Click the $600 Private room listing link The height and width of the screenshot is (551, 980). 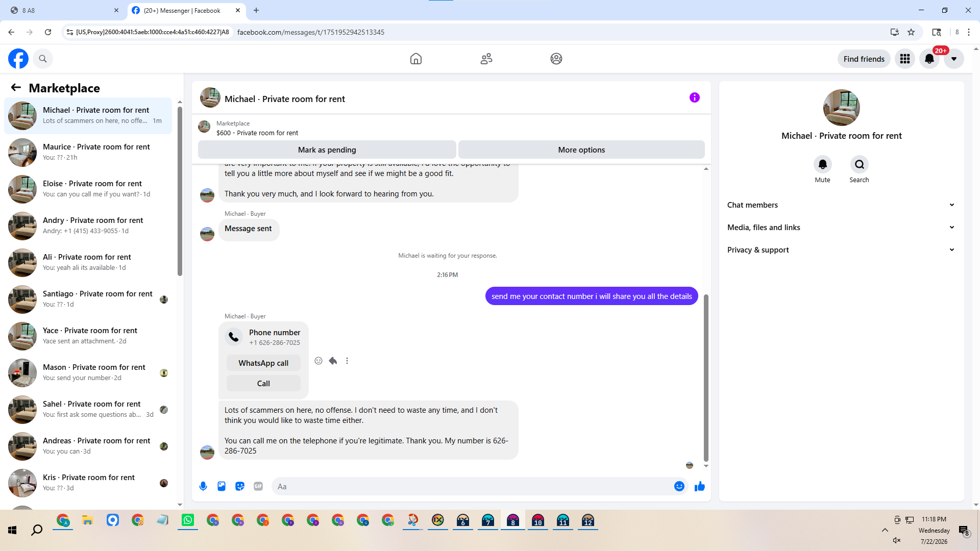pyautogui.click(x=257, y=133)
